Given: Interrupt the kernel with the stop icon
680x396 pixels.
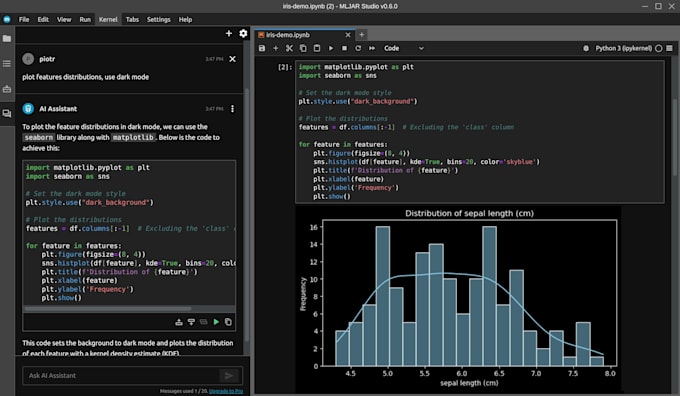Looking at the screenshot, I should 344,48.
